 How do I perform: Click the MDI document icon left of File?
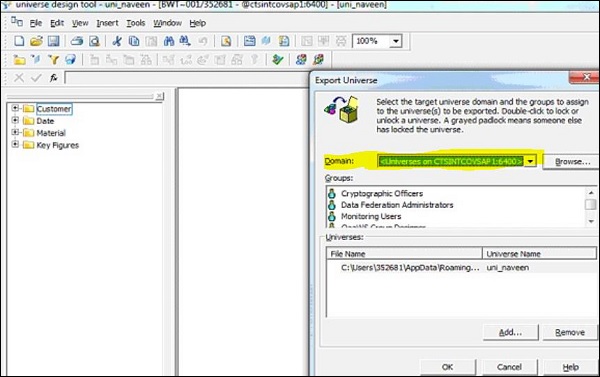click(17, 22)
